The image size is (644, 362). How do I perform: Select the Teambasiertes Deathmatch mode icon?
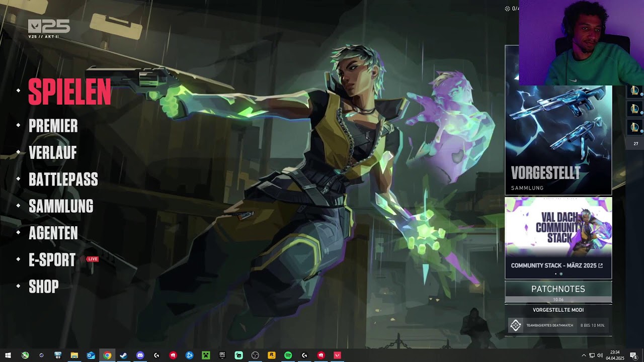516,325
